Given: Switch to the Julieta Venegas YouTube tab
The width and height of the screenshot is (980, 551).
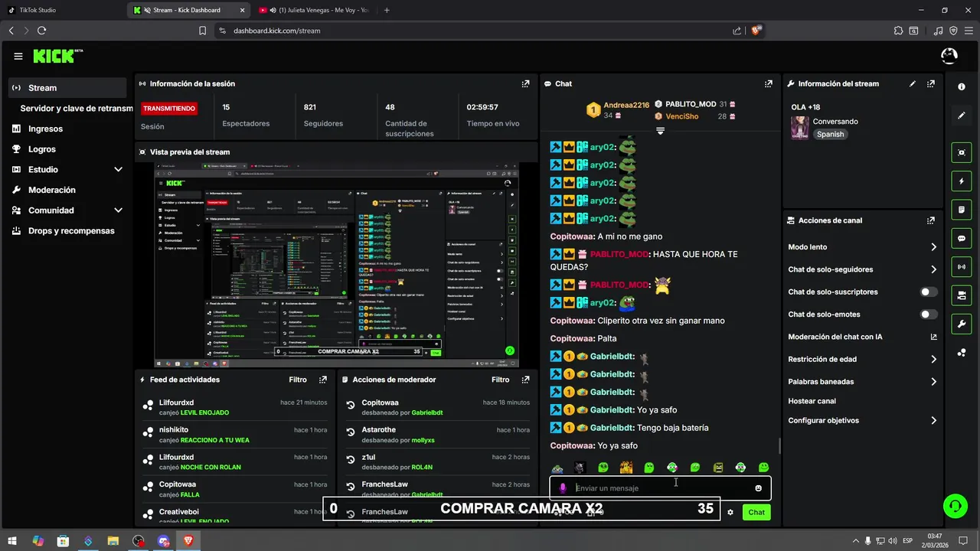Looking at the screenshot, I should [x=313, y=10].
